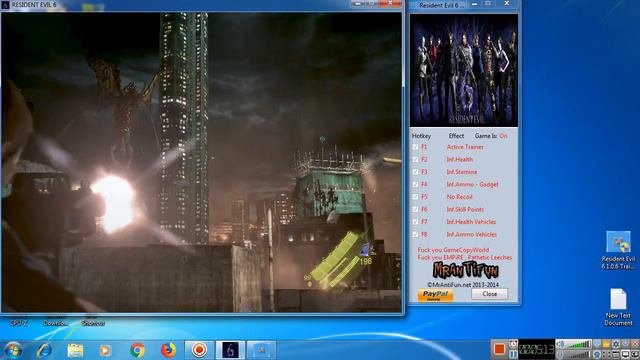The width and height of the screenshot is (640, 360).
Task: Launch Internet Explorer from taskbar
Action: point(44,350)
